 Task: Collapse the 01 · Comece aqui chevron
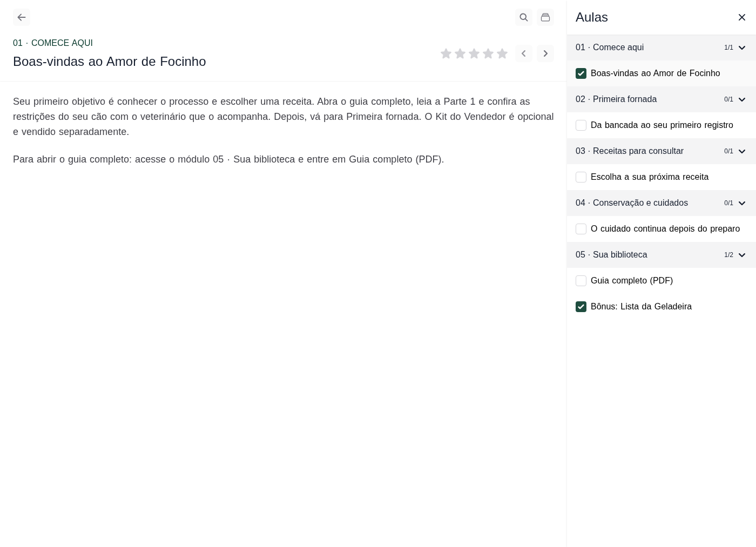pyautogui.click(x=742, y=48)
